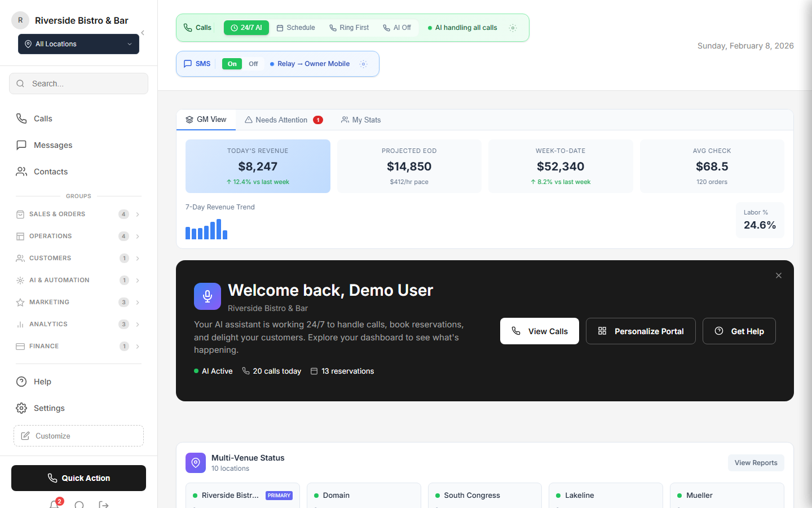812x508 pixels.
Task: Click the logout icon at sidebar bottom
Action: [103, 504]
